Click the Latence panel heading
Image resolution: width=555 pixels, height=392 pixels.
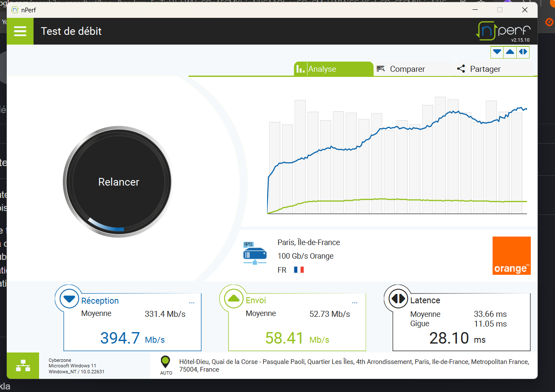(x=425, y=300)
